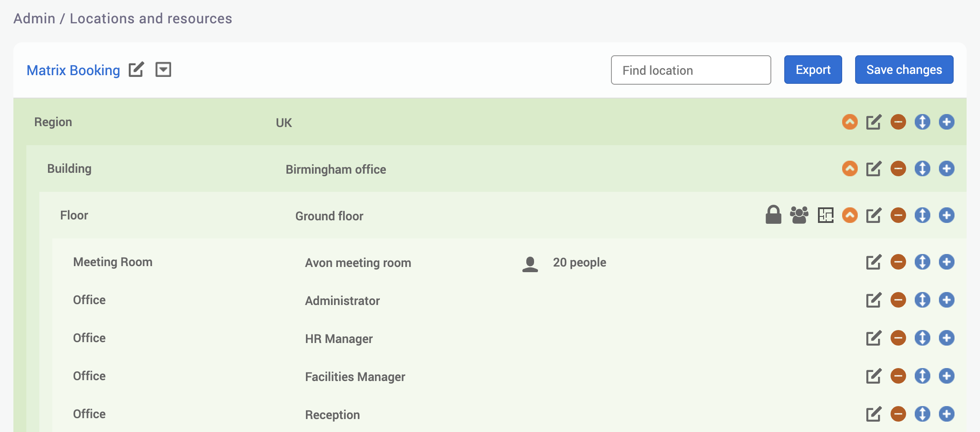Image resolution: width=980 pixels, height=432 pixels.
Task: Edit the HR Manager office
Action: coord(874,338)
